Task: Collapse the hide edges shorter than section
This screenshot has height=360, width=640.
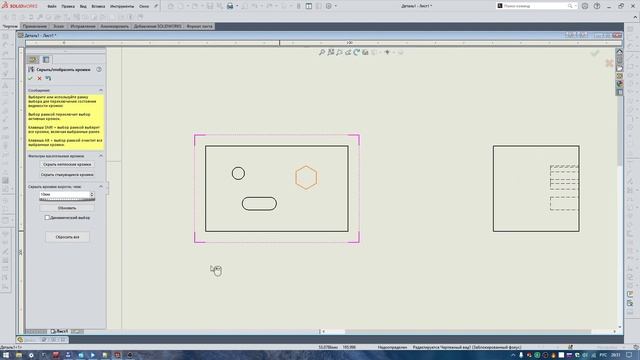Action: pos(101,187)
